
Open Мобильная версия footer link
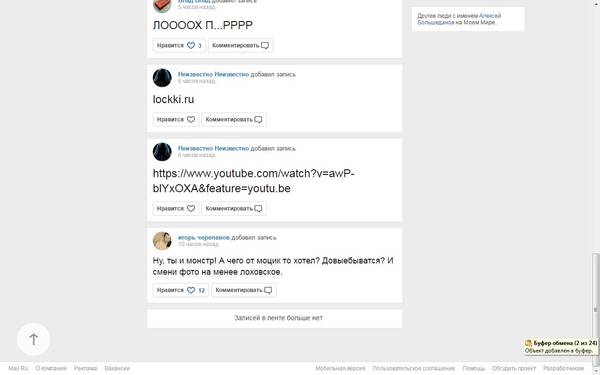click(340, 368)
